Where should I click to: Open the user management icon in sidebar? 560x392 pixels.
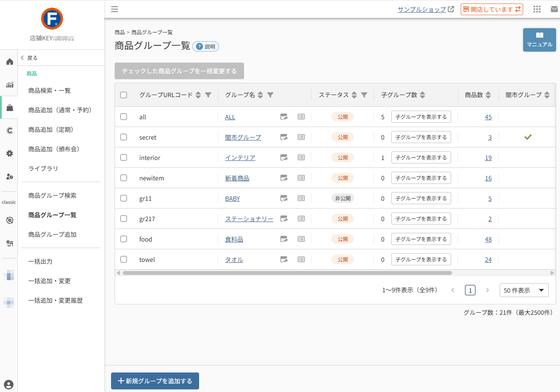[10, 176]
